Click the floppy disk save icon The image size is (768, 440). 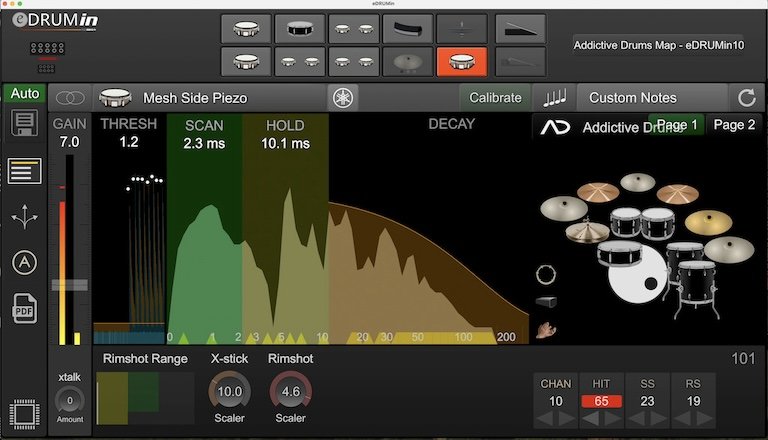pyautogui.click(x=24, y=122)
